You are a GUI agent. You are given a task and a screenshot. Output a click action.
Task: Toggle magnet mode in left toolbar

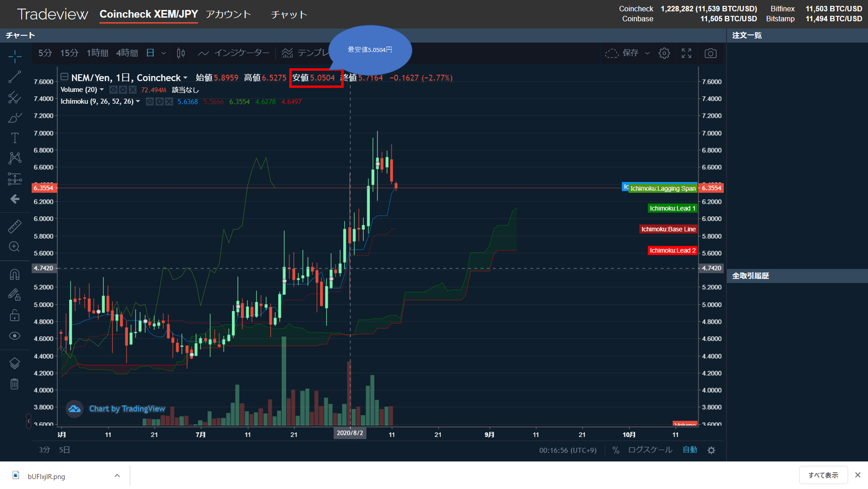click(14, 274)
